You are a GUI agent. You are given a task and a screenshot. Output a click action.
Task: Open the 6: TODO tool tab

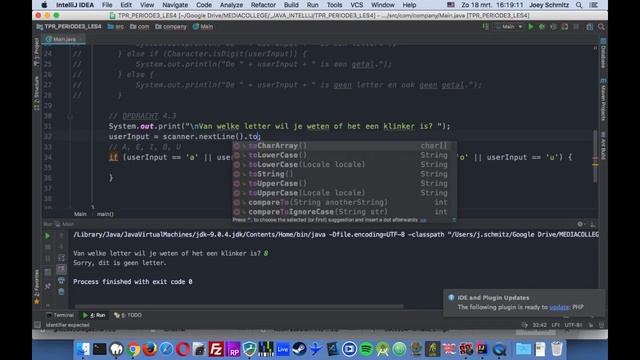coord(128,315)
